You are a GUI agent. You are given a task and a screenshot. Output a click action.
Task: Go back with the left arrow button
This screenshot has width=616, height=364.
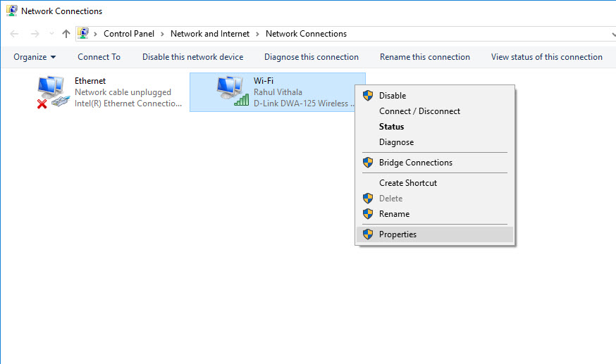click(x=14, y=34)
